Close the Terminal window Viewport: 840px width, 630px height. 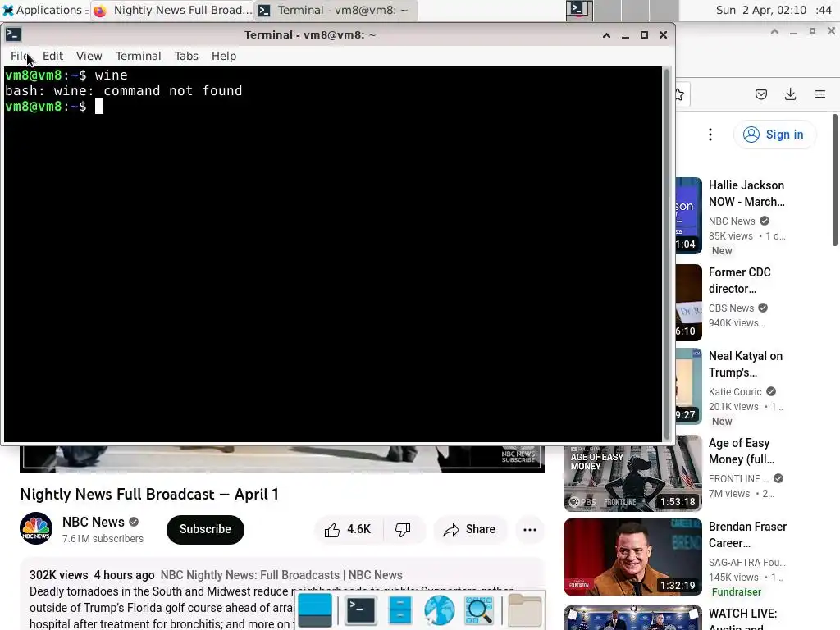pyautogui.click(x=663, y=34)
